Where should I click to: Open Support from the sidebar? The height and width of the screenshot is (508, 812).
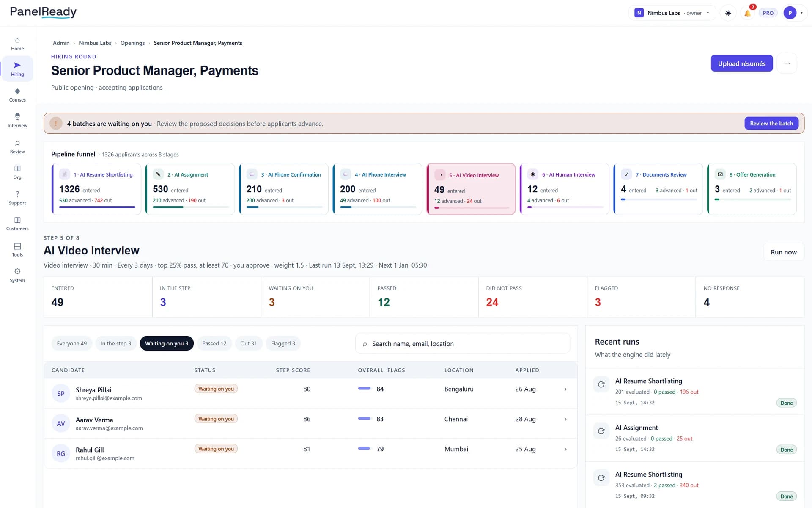tap(17, 198)
